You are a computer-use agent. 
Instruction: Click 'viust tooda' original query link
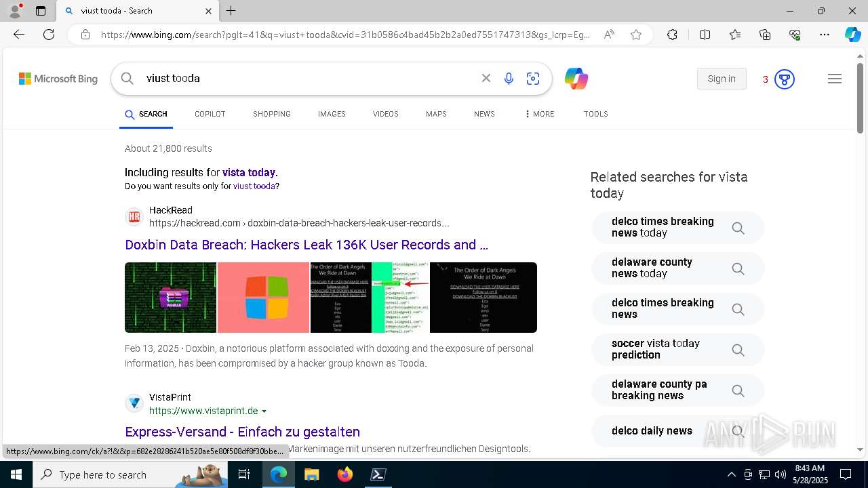(x=254, y=186)
